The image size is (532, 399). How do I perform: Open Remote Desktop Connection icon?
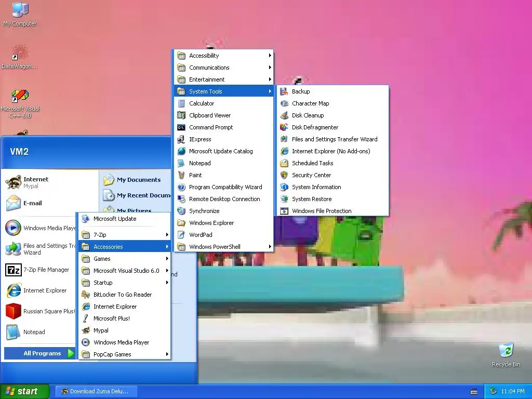(181, 199)
